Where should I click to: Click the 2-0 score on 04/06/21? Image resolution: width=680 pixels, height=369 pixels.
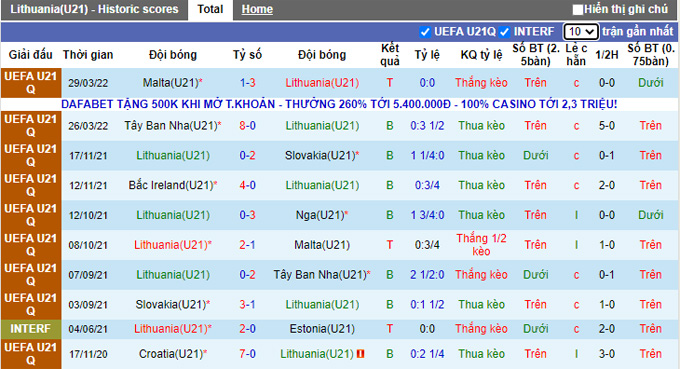click(248, 329)
